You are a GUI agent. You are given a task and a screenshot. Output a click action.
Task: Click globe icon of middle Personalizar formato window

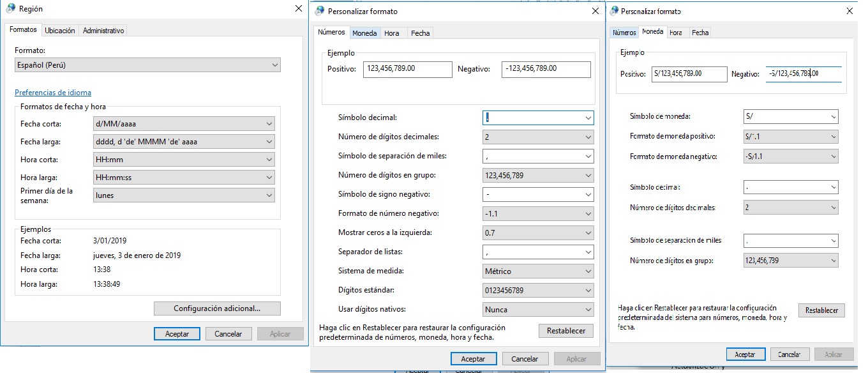(x=318, y=11)
